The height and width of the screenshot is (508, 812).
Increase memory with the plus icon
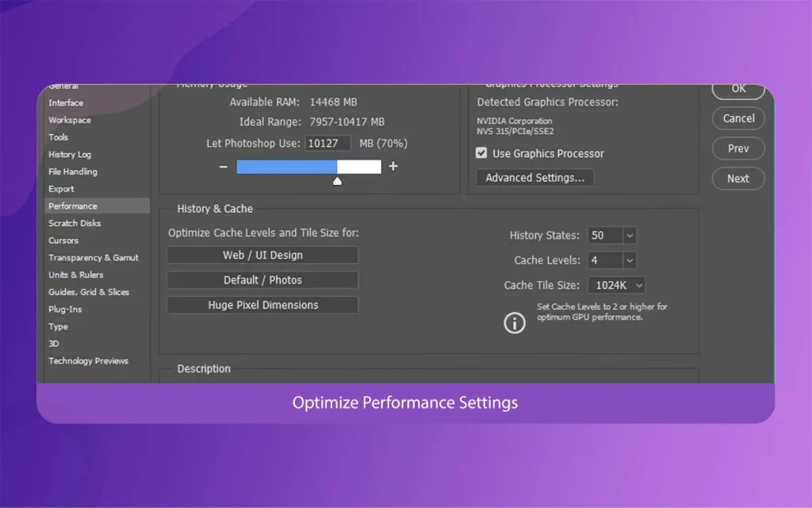click(x=393, y=166)
